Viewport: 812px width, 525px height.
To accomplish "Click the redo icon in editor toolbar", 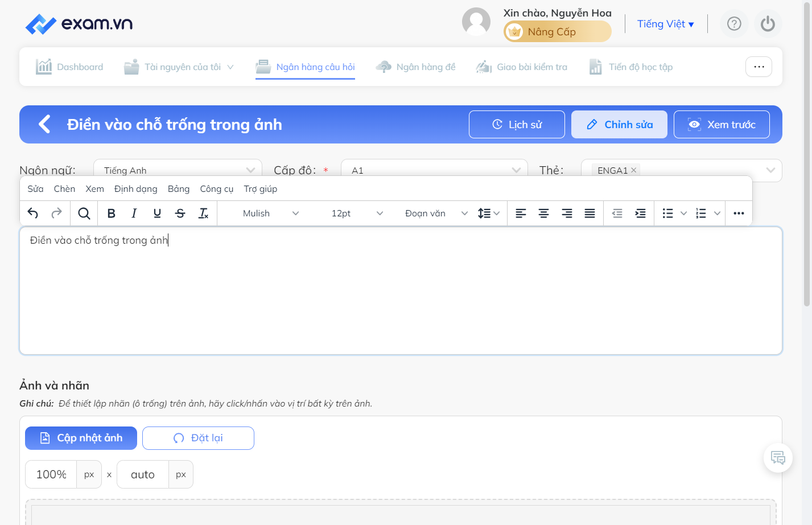I will click(x=56, y=214).
